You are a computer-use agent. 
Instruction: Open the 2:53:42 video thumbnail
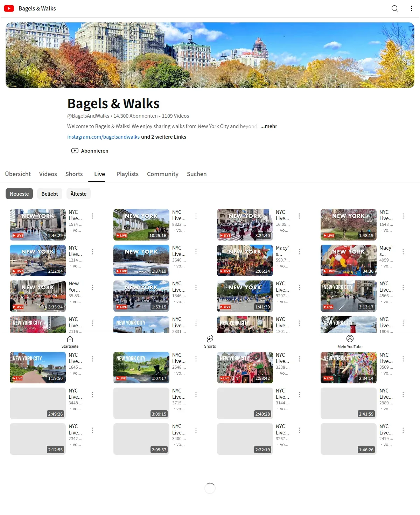point(245,368)
